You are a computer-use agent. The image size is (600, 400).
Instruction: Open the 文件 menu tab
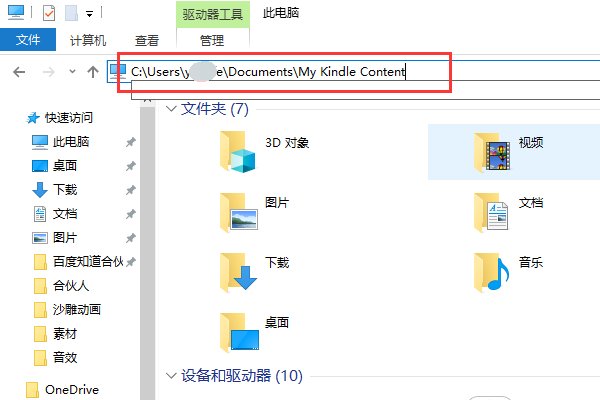[28, 39]
